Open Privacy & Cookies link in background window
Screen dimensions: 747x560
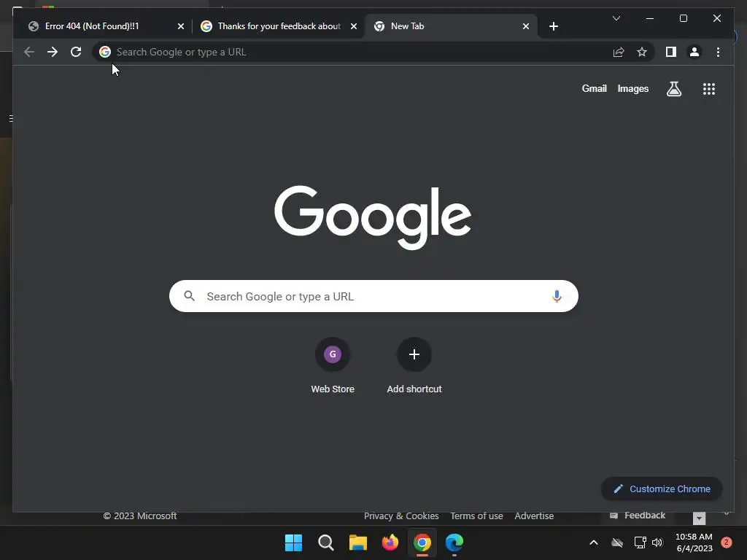point(401,516)
